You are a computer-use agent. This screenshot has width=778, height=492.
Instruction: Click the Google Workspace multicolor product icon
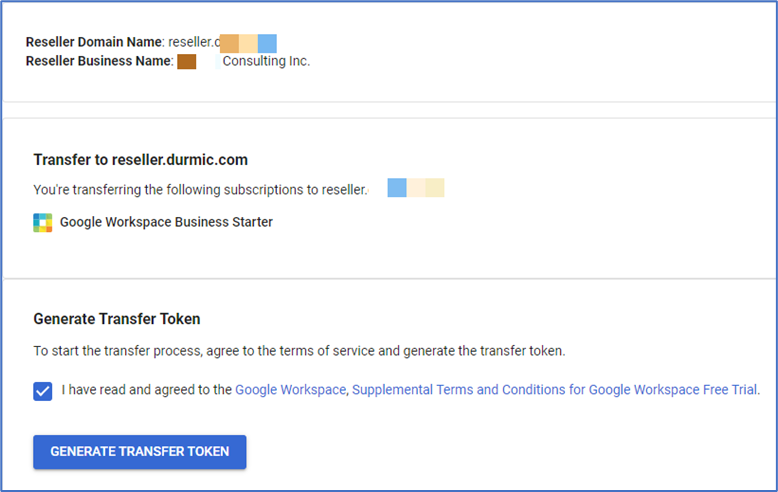[x=43, y=223]
